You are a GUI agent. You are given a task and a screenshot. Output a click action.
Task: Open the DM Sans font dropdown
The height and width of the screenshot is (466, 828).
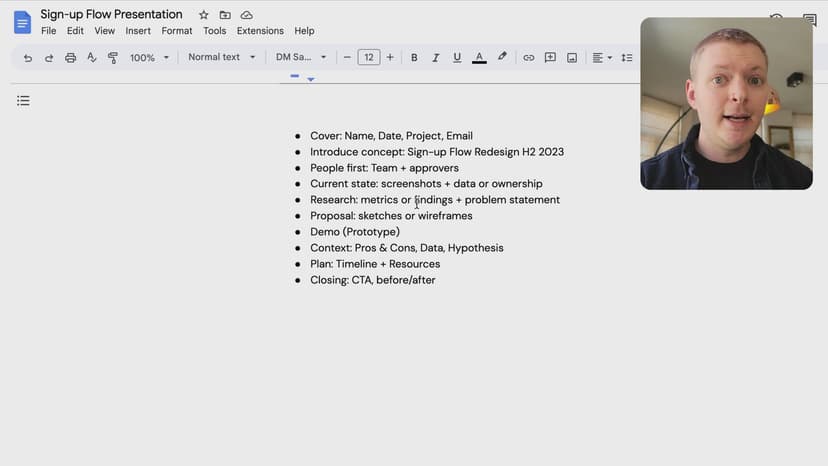pos(300,58)
